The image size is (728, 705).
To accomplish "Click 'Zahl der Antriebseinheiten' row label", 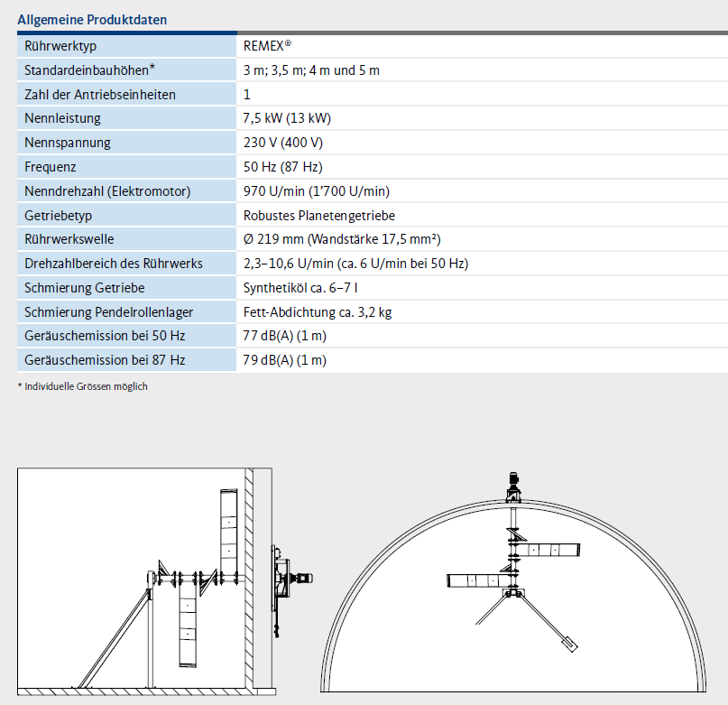I will point(100,94).
